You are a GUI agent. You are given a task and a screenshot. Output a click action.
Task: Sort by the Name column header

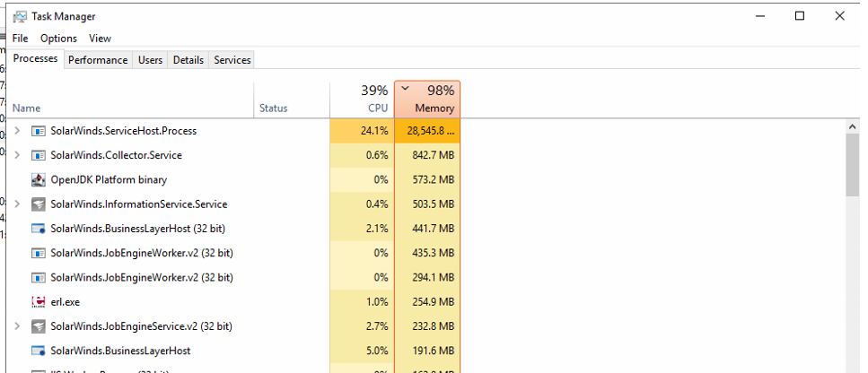[131, 100]
